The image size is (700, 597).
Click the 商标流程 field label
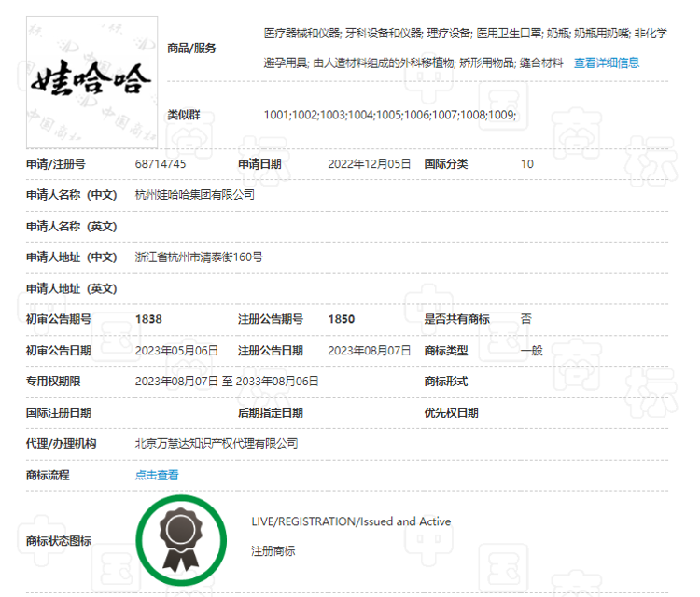tap(48, 475)
